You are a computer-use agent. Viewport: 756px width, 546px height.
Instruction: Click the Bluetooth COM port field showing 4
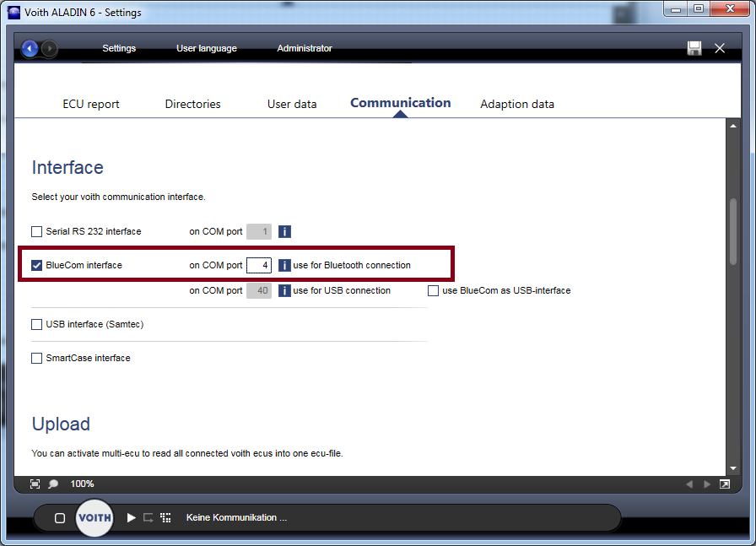[259, 265]
